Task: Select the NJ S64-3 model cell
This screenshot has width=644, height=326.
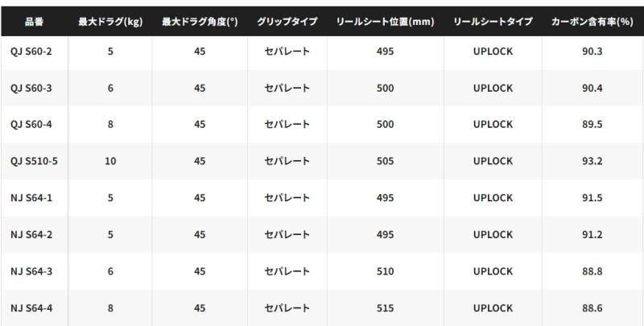Action: pyautogui.click(x=33, y=271)
